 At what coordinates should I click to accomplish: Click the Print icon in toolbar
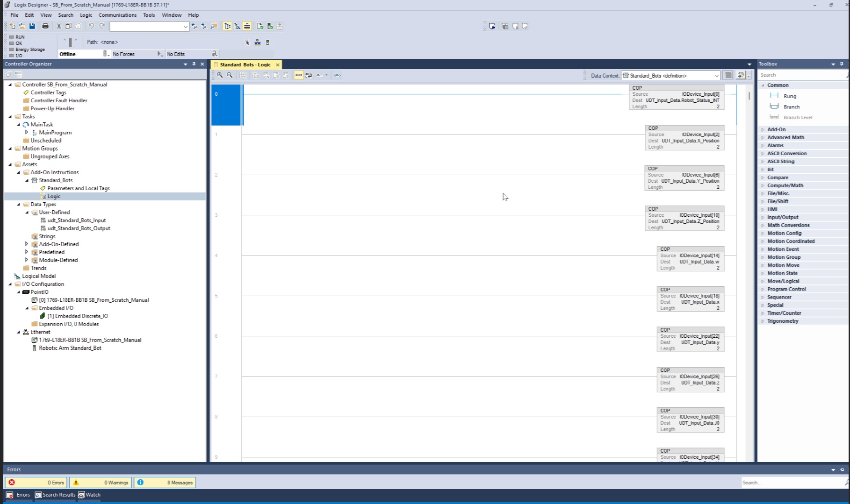45,26
